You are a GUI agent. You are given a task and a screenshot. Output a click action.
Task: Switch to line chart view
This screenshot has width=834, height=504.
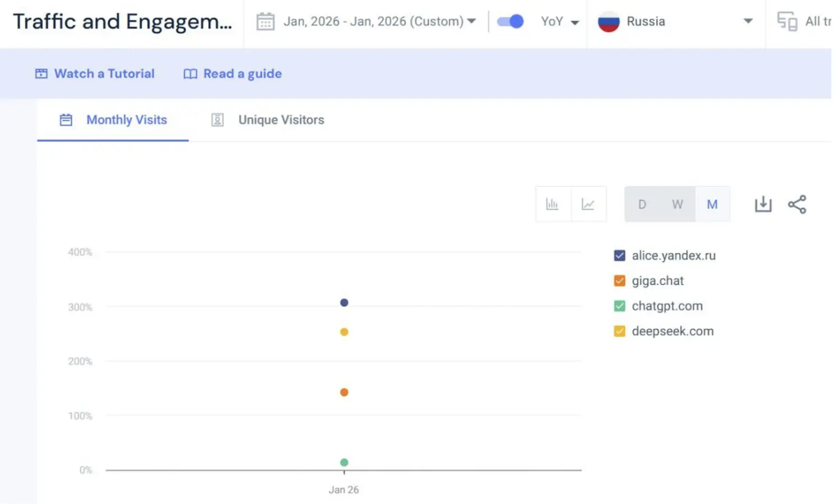pyautogui.click(x=588, y=204)
